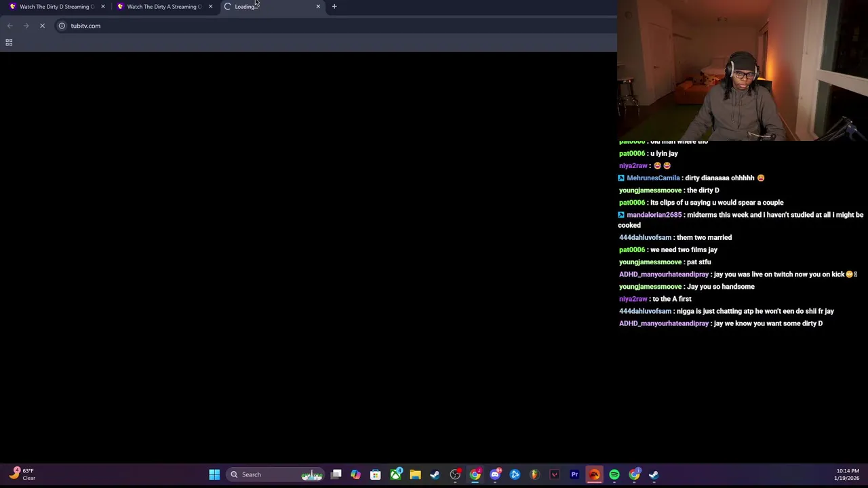868x488 pixels.
Task: Open the second Chrome profile icon
Action: click(x=634, y=474)
